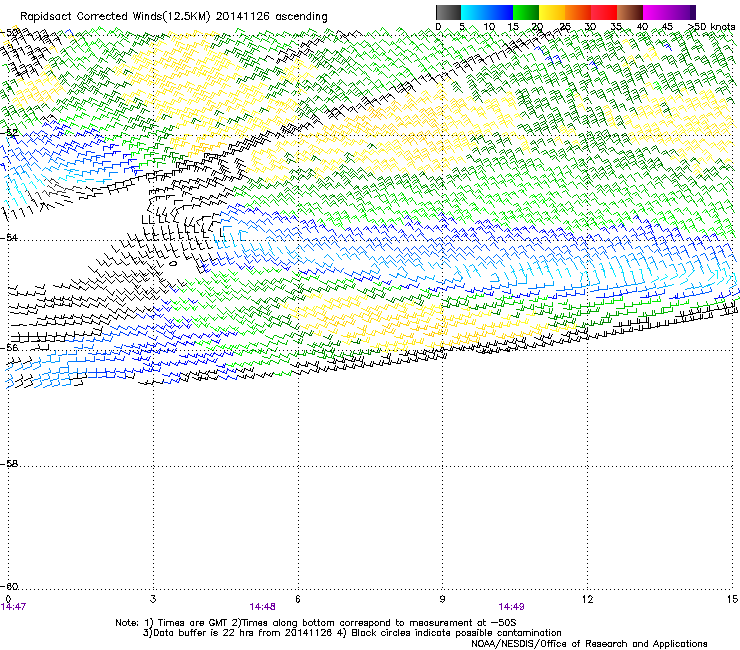
Task: Click the "3" longitude axis label
Action: click(x=153, y=599)
